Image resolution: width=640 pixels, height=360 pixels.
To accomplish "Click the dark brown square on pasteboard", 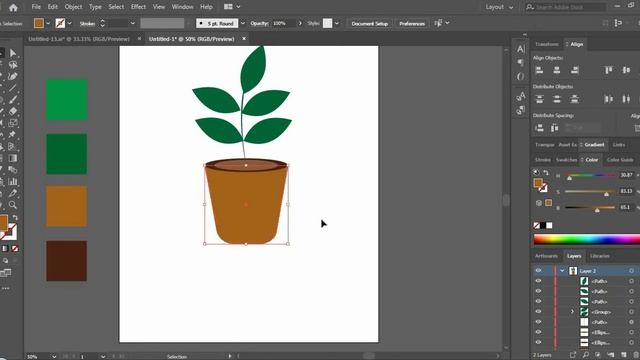I will (x=67, y=261).
